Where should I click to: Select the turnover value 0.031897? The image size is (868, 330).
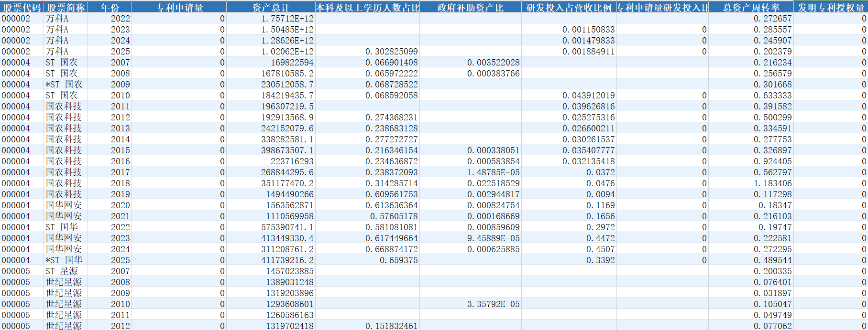coord(751,293)
